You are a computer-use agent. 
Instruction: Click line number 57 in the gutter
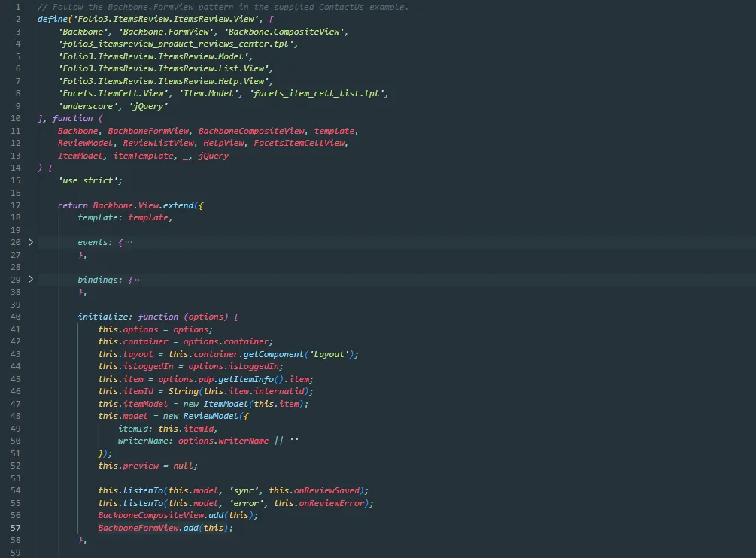16,528
